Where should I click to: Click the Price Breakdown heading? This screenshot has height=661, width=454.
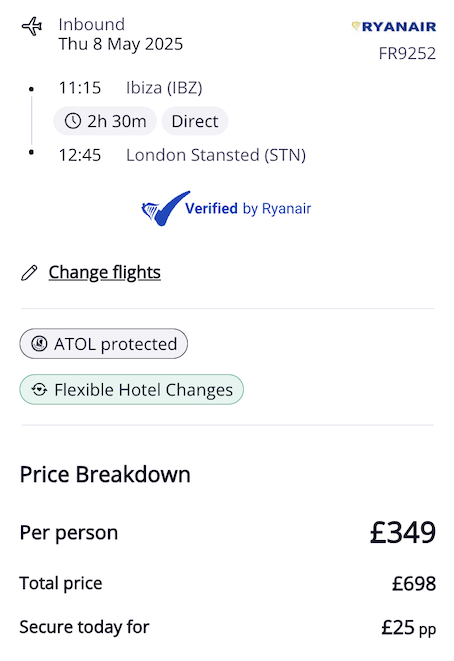pyautogui.click(x=105, y=474)
